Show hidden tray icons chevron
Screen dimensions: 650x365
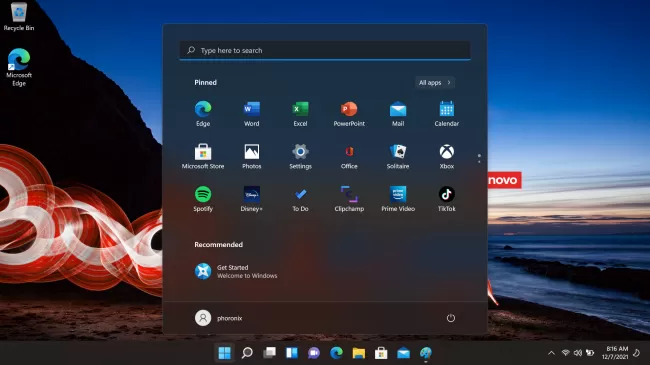pyautogui.click(x=551, y=353)
